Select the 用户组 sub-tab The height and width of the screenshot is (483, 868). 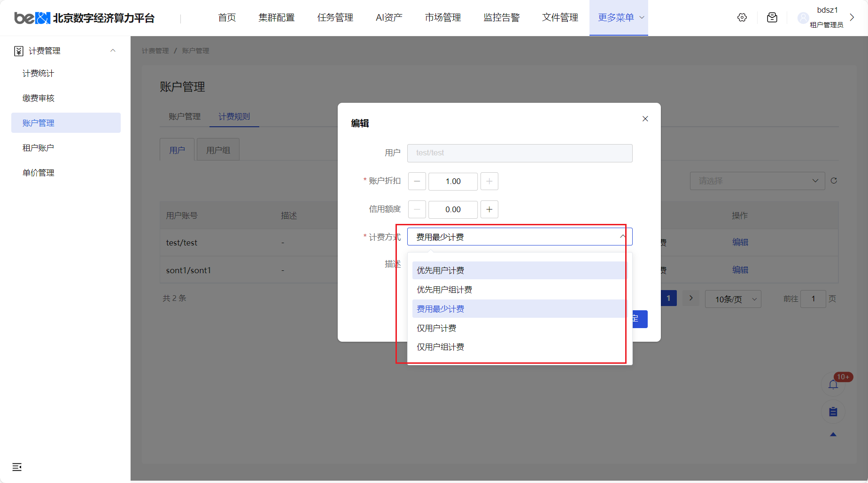[x=218, y=150]
